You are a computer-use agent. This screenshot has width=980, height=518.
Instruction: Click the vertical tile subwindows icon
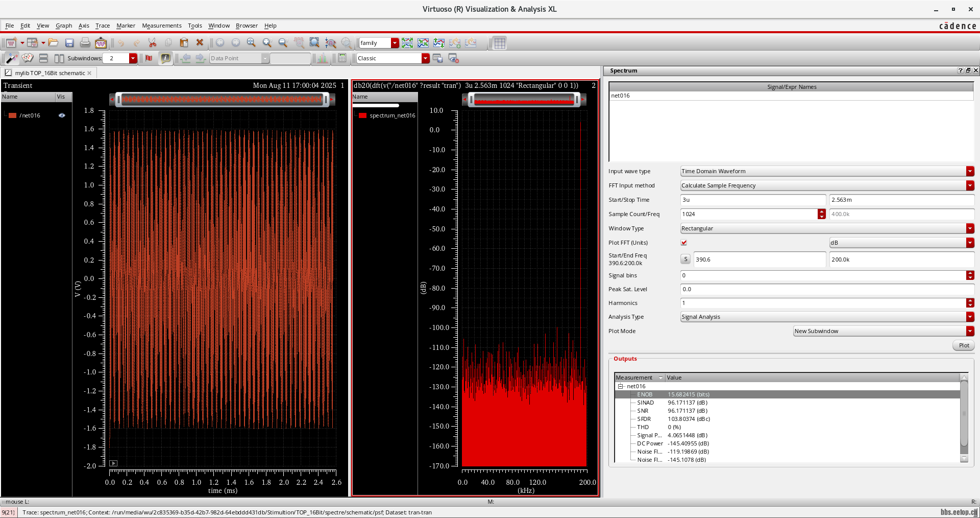tap(59, 58)
